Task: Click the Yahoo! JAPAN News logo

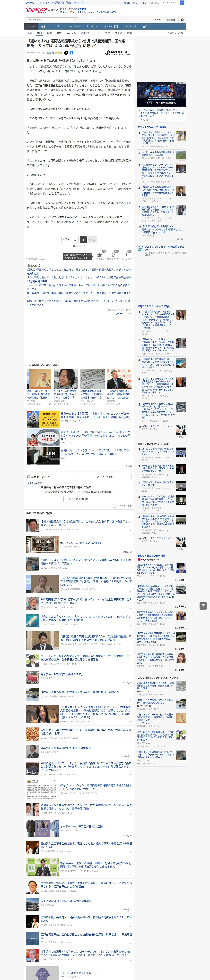Action: click(x=42, y=10)
